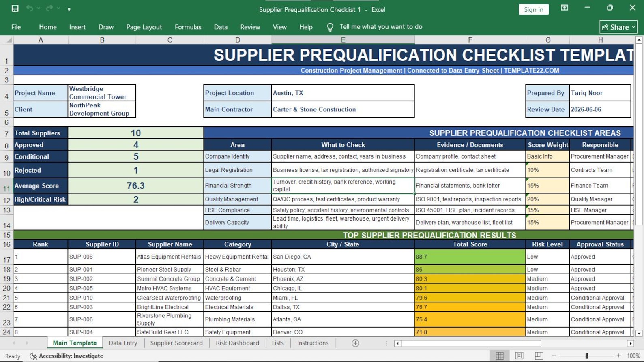Viewport: 644px width, 362px height.
Task: Click horizontal scrollbar right arrow
Action: point(630,343)
